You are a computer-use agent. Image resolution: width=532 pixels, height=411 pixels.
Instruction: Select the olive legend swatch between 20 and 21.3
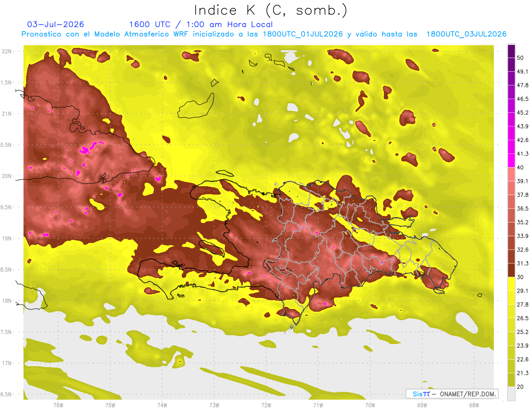click(511, 380)
